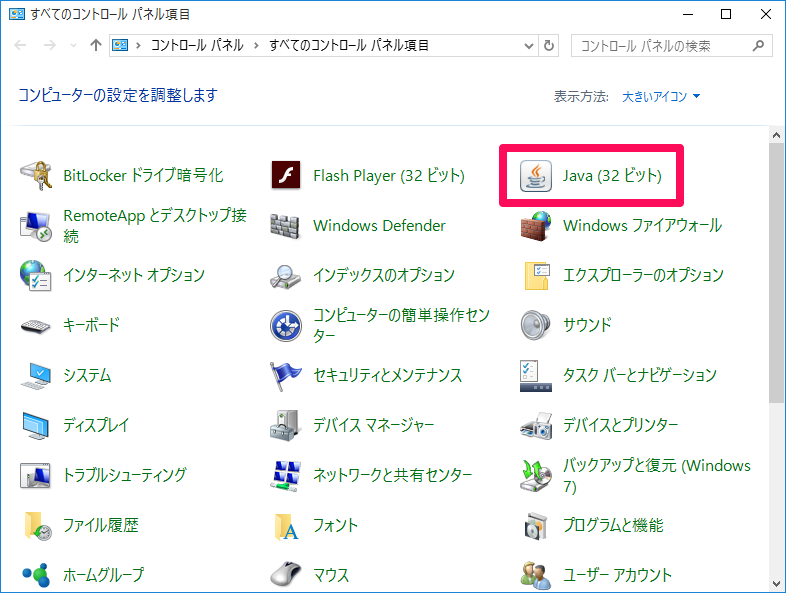Click the vertical scrollbar down arrow
This screenshot has height=593, width=786.
(776, 583)
